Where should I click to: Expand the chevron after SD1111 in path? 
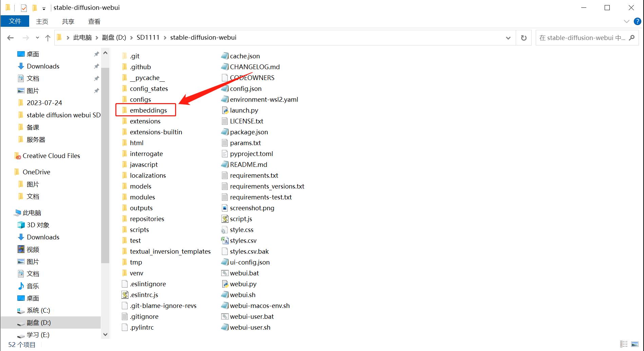(x=165, y=38)
